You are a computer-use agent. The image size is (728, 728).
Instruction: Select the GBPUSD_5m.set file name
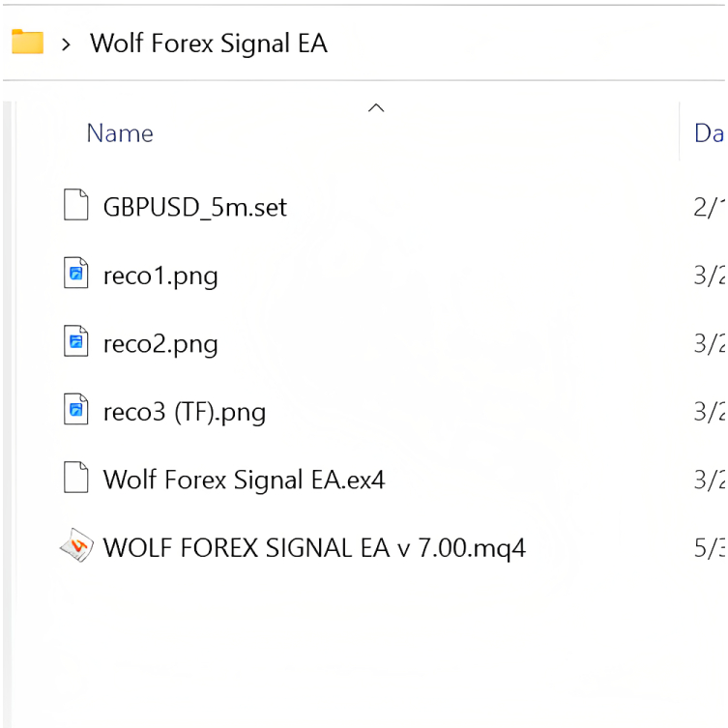194,207
